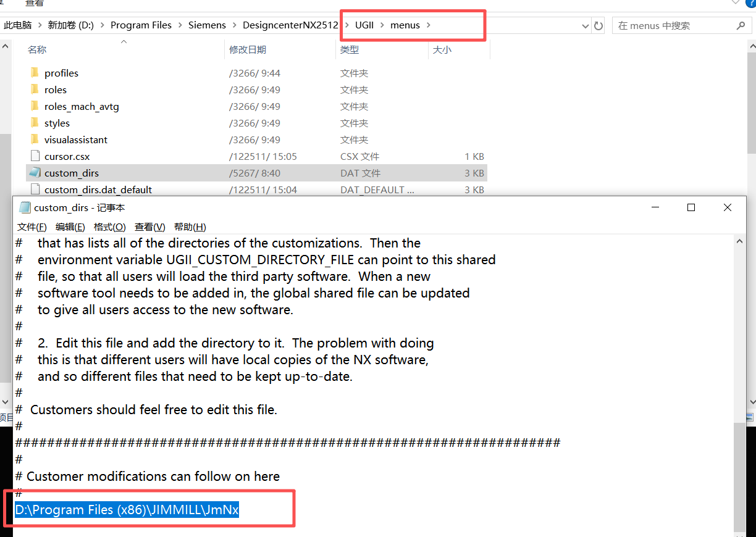Click the line 'Customers should feel free to edit this file.'
756x537 pixels.
154,409
